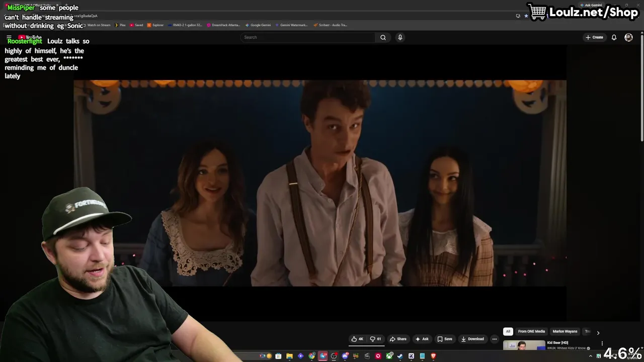Viewport: 644px width, 362px height.
Task: Open the Plex bookmark
Action: (x=120, y=25)
